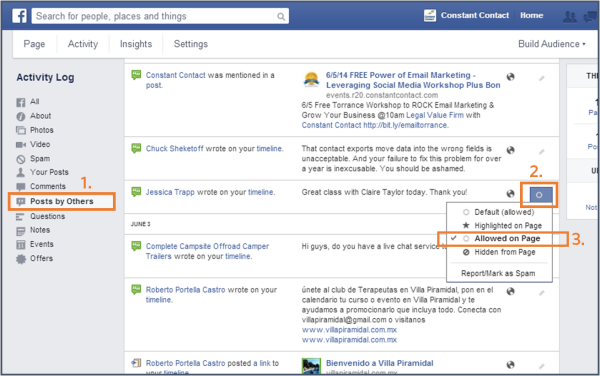Click globe icon on Chuck Sheketoff row

click(x=510, y=150)
